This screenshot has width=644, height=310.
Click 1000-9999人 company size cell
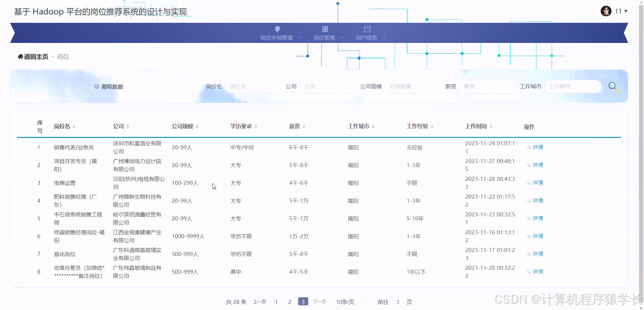point(188,237)
